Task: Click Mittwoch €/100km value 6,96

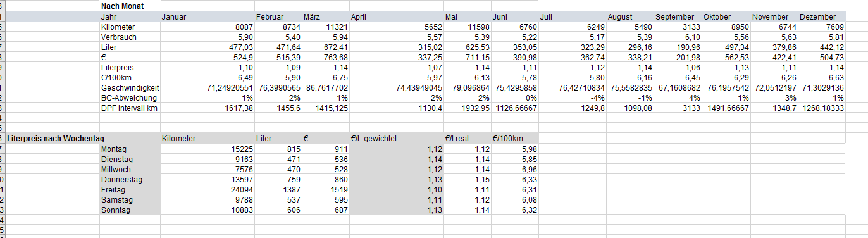Action: (x=515, y=169)
